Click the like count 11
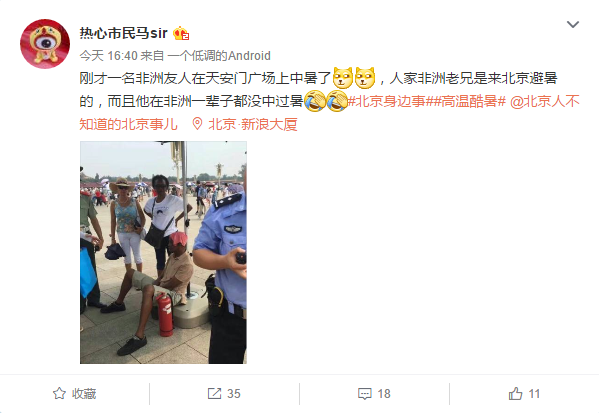The image size is (599, 413). (534, 394)
